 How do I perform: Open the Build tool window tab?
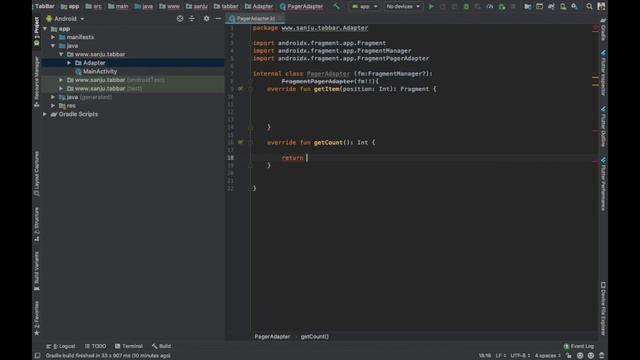162,346
